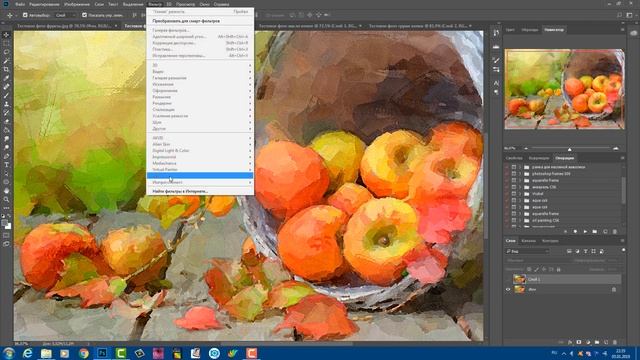
Task: Select the Move tool in the toolbox
Action: point(6,35)
